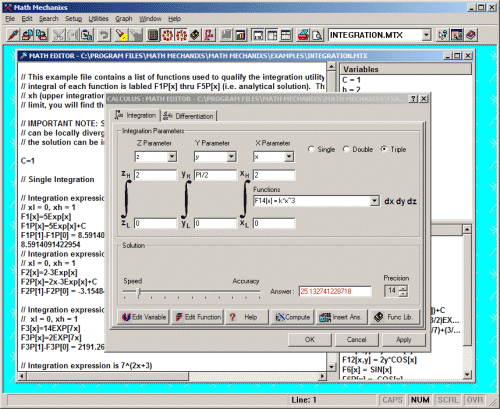The image size is (500, 409).
Task: Click the Help button in Calculus dialog
Action: pos(247,317)
